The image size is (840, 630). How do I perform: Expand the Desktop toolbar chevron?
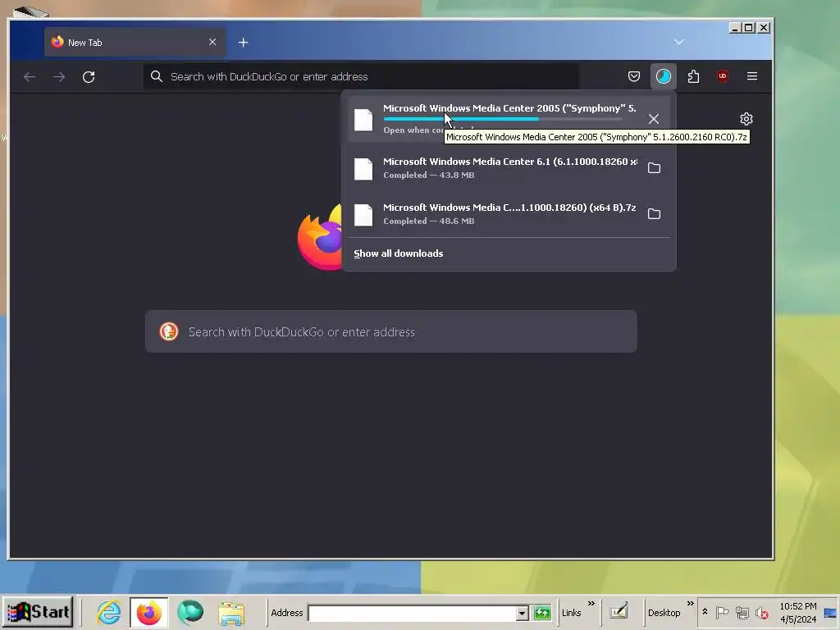690,604
